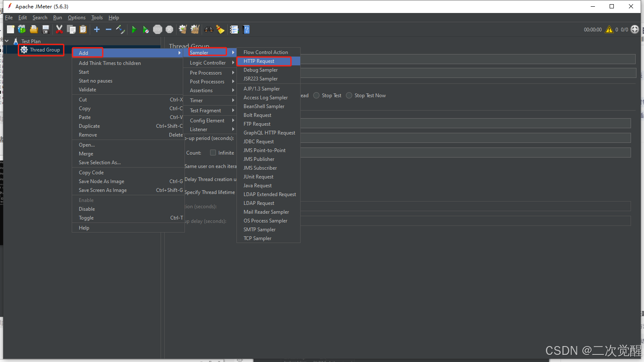Select the Thread Group gear node
Viewport: 644px width, 362px height.
[41, 50]
